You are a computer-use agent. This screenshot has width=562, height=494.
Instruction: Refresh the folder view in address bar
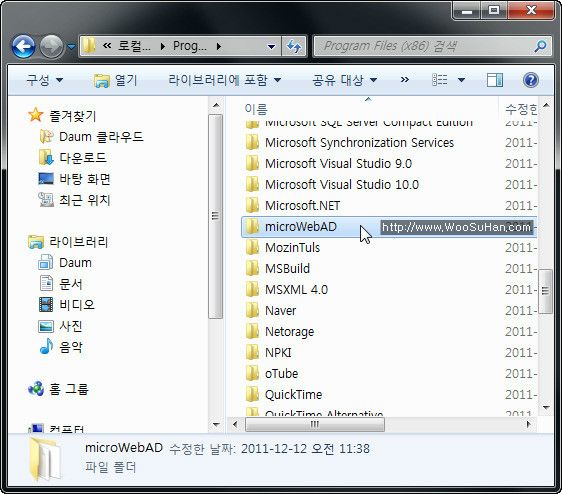[x=294, y=47]
